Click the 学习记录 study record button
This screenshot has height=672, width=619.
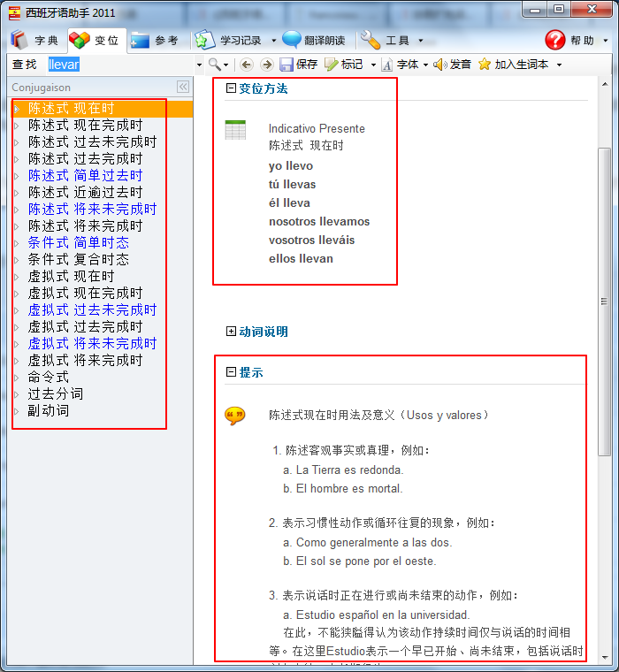[x=227, y=41]
